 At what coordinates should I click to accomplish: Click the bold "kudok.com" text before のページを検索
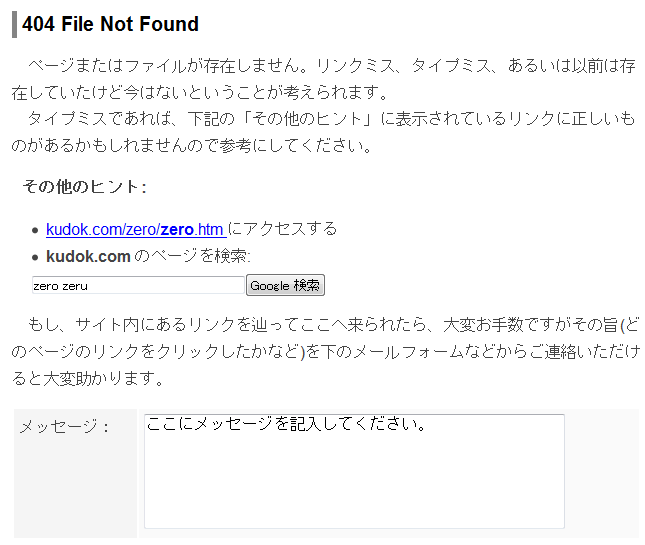88,256
